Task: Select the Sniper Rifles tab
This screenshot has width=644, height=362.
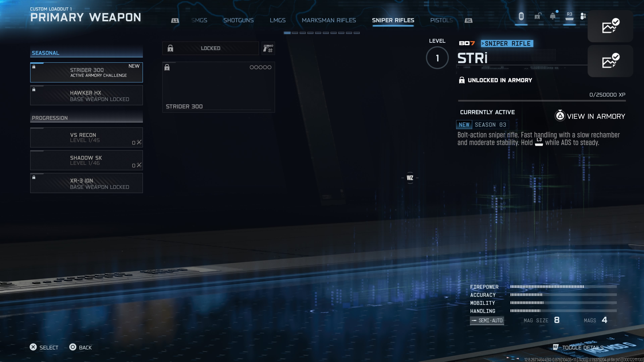Action: click(393, 20)
